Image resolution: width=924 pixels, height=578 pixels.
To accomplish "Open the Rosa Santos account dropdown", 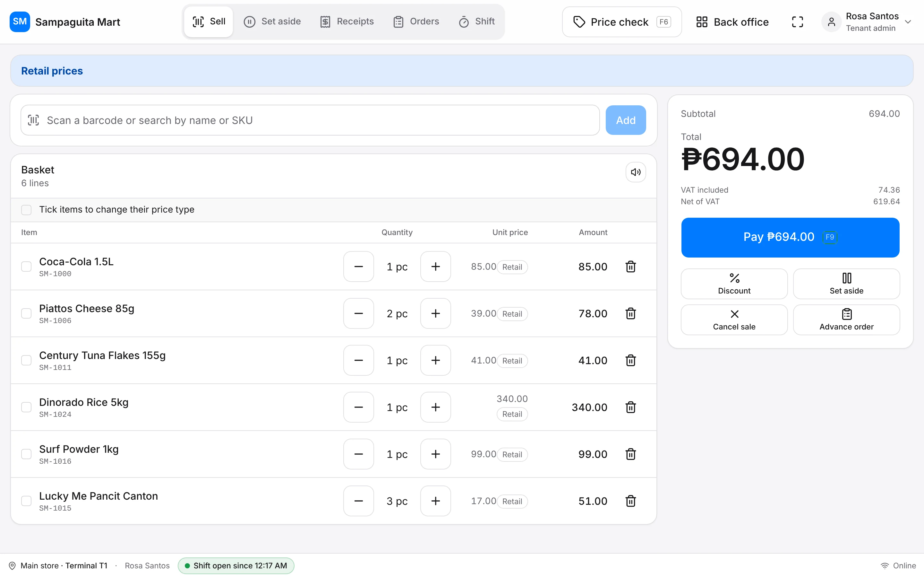I will pos(867,22).
